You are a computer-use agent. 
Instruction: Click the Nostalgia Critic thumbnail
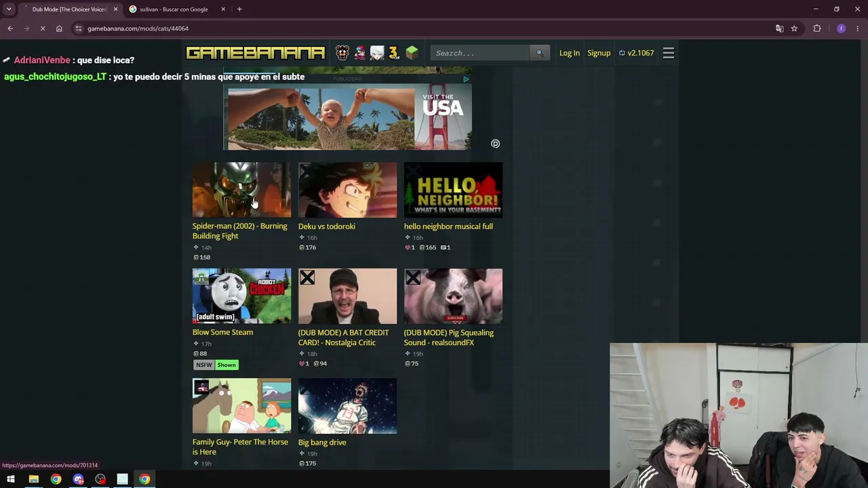(347, 296)
